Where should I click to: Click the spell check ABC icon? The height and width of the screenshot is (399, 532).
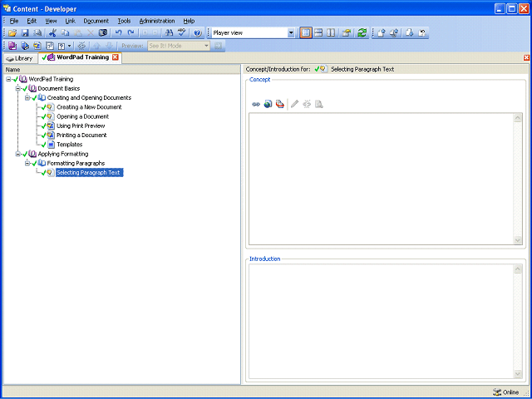pos(182,33)
